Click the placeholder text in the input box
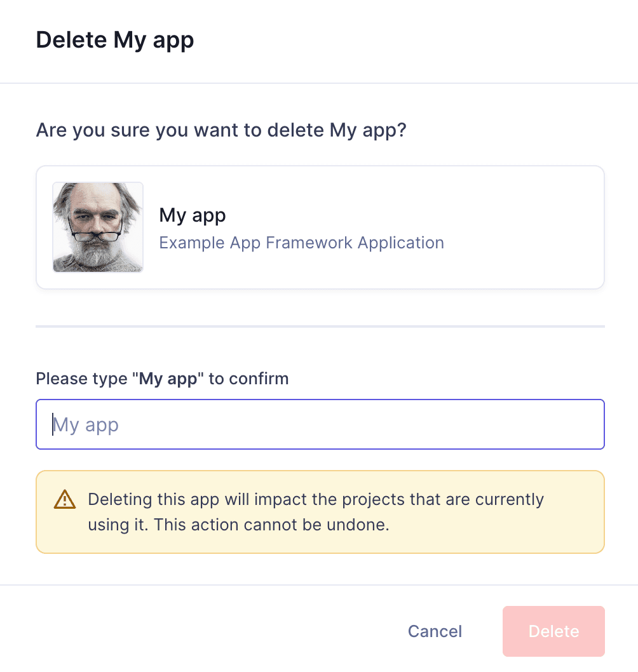Viewport: 638px width, 672px height. tap(86, 424)
